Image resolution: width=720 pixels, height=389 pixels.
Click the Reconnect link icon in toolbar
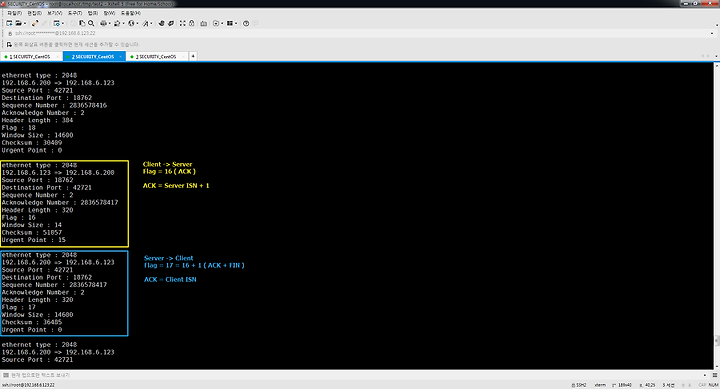(35, 23)
